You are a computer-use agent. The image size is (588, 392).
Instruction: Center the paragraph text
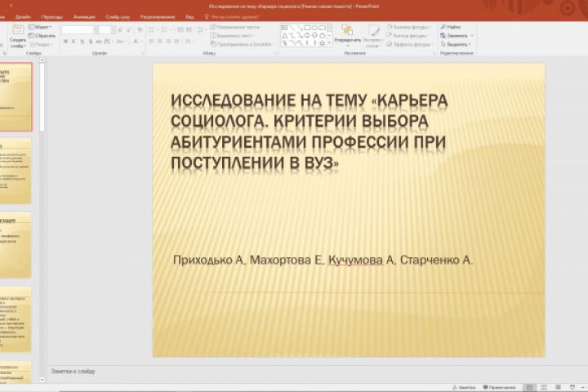coord(160,42)
